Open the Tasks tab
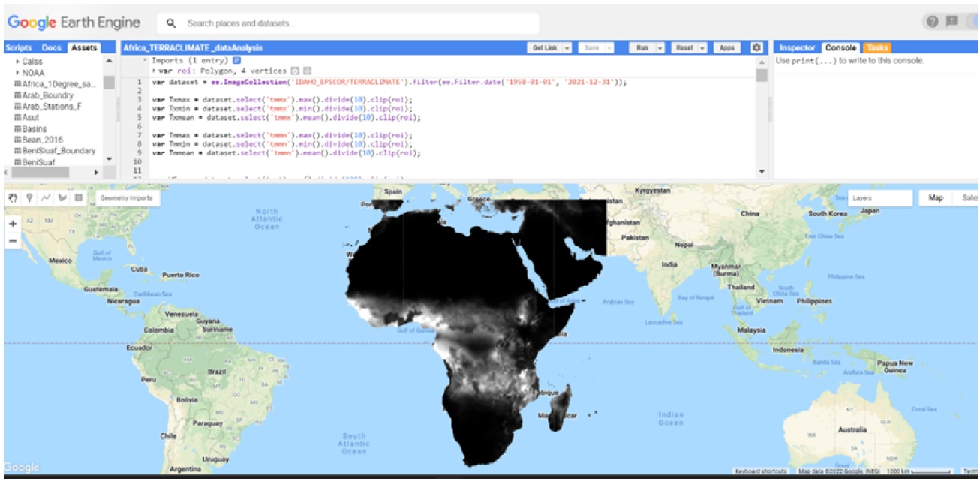The width and height of the screenshot is (980, 482). pyautogui.click(x=876, y=47)
